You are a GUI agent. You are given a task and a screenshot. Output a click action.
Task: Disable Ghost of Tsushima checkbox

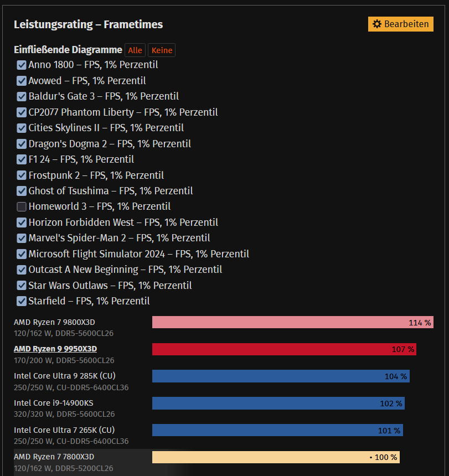pyautogui.click(x=22, y=191)
